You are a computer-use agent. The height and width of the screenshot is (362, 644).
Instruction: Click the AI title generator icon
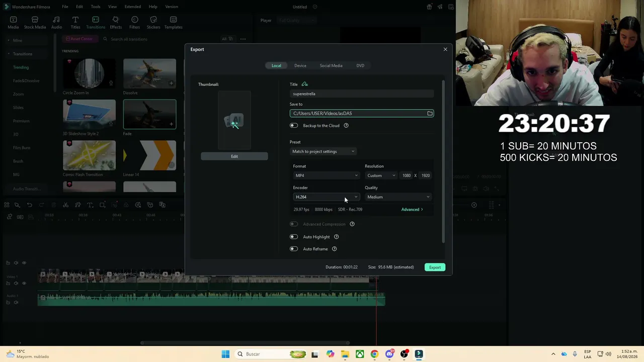point(304,84)
